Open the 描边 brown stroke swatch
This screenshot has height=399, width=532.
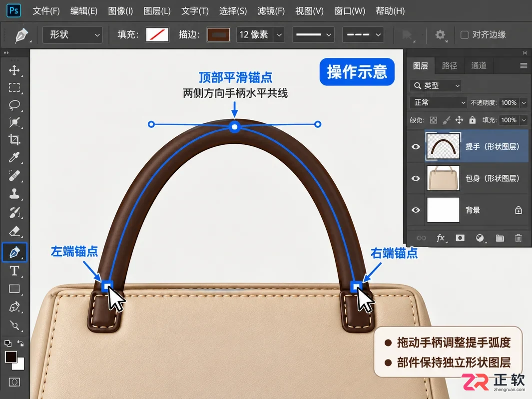tap(218, 34)
